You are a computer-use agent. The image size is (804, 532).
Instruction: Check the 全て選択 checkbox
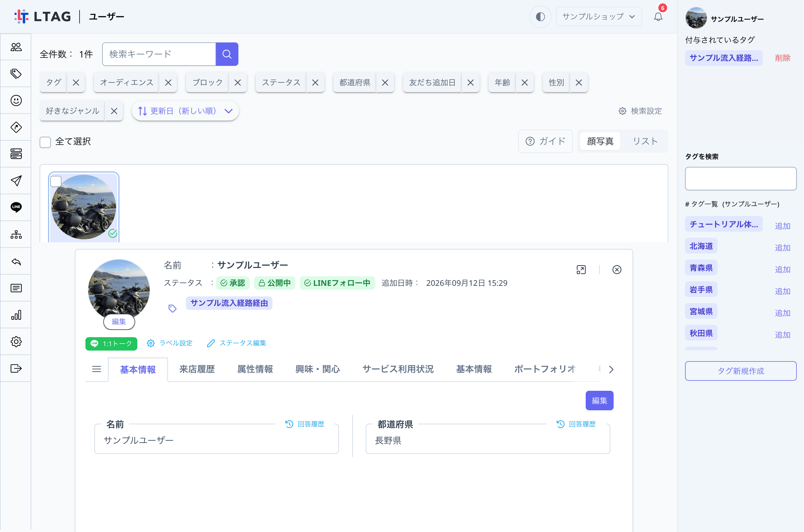pos(45,142)
